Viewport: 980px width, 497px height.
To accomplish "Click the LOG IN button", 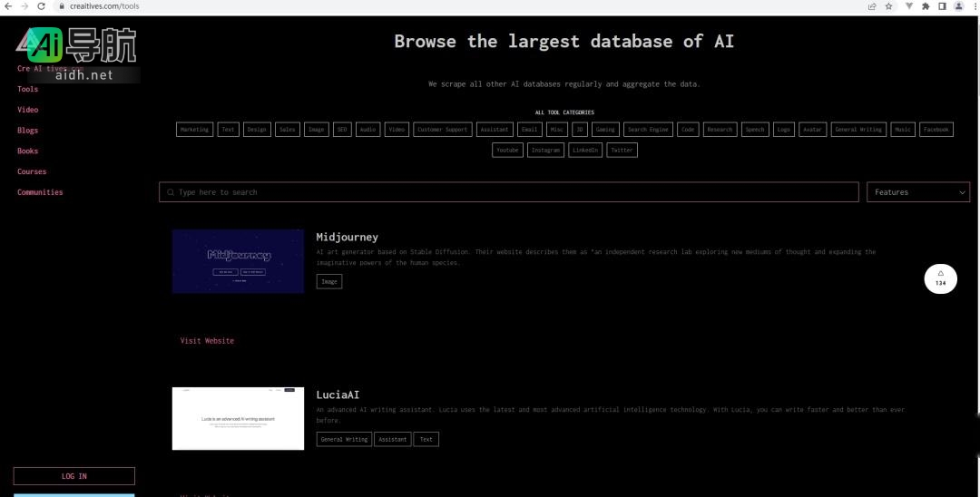I will point(73,476).
